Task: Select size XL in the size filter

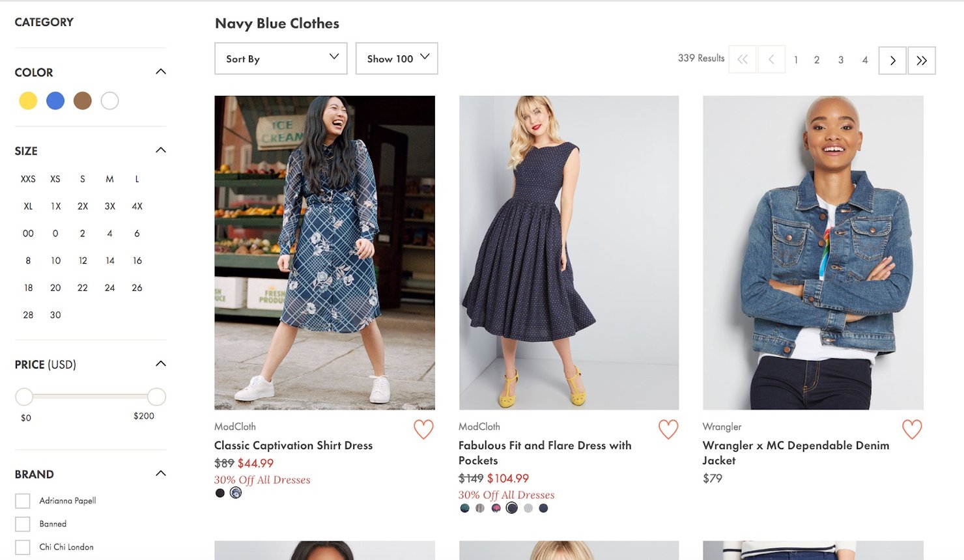Action: click(x=28, y=206)
